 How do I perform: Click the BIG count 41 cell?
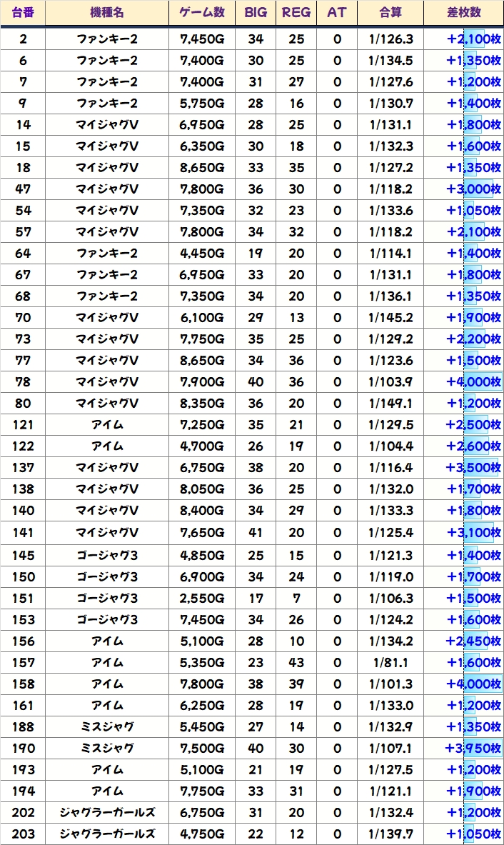click(256, 532)
